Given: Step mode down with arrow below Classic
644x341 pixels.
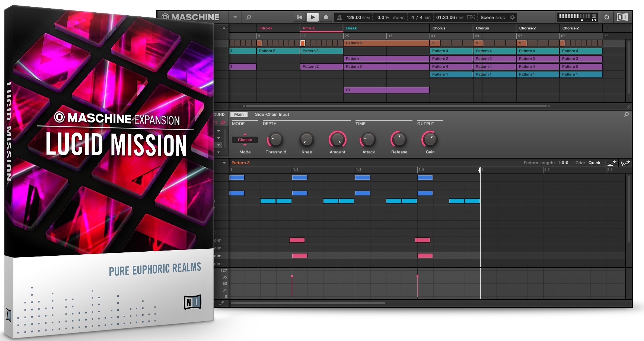Looking at the screenshot, I should tap(245, 146).
